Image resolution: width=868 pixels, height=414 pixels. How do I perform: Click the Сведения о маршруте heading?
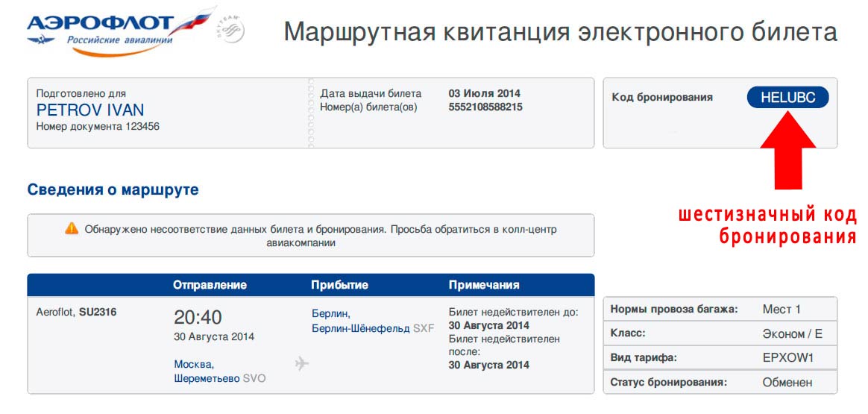tap(113, 189)
